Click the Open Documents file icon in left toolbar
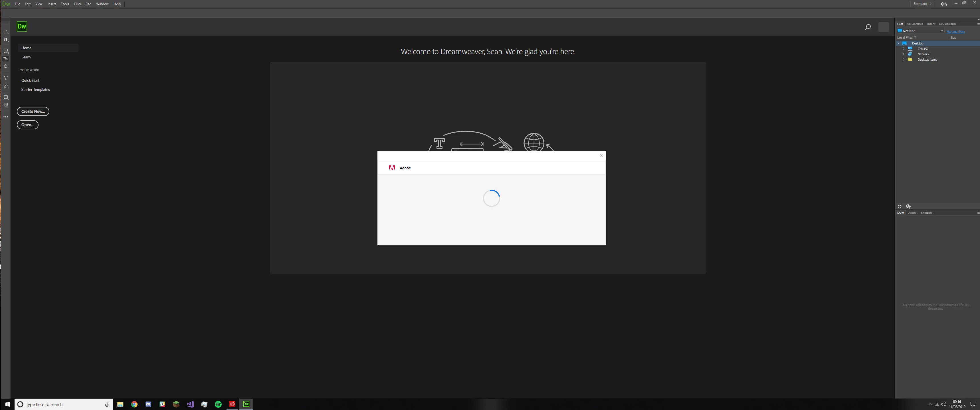This screenshot has height=410, width=980. [6, 32]
